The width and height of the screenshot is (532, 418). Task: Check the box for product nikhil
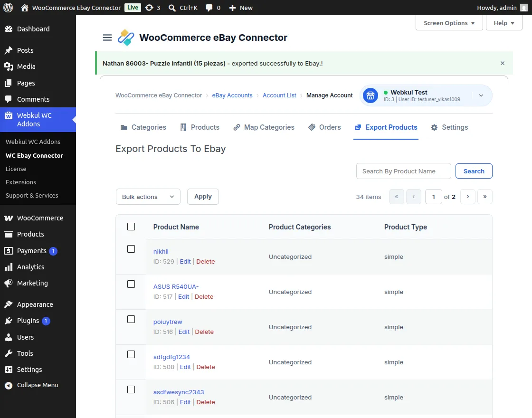tap(131, 249)
